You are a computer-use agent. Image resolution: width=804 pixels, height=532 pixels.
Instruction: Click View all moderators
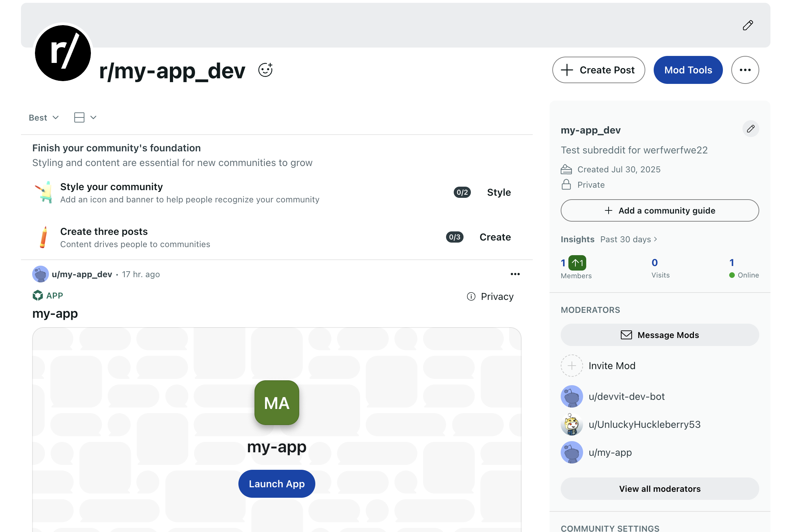click(660, 489)
